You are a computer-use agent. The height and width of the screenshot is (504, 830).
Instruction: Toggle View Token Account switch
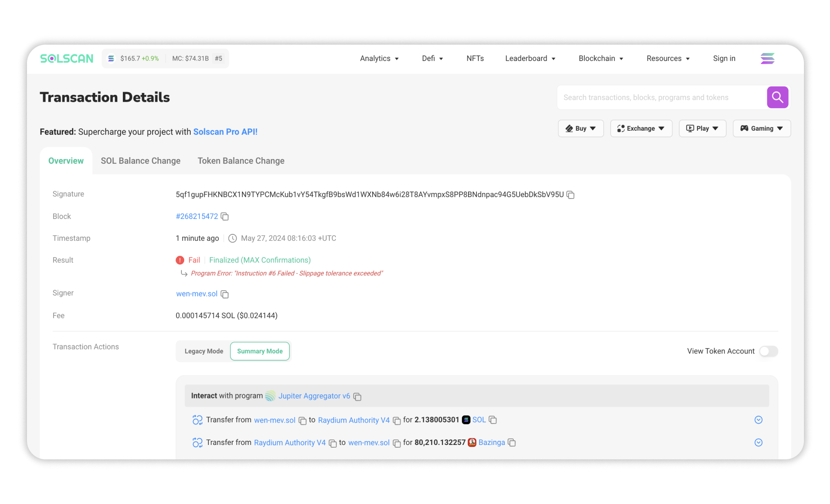pos(769,351)
